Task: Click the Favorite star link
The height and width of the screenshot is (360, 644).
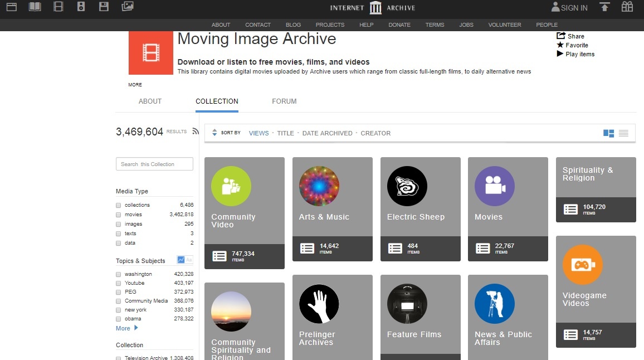Action: pos(572,45)
